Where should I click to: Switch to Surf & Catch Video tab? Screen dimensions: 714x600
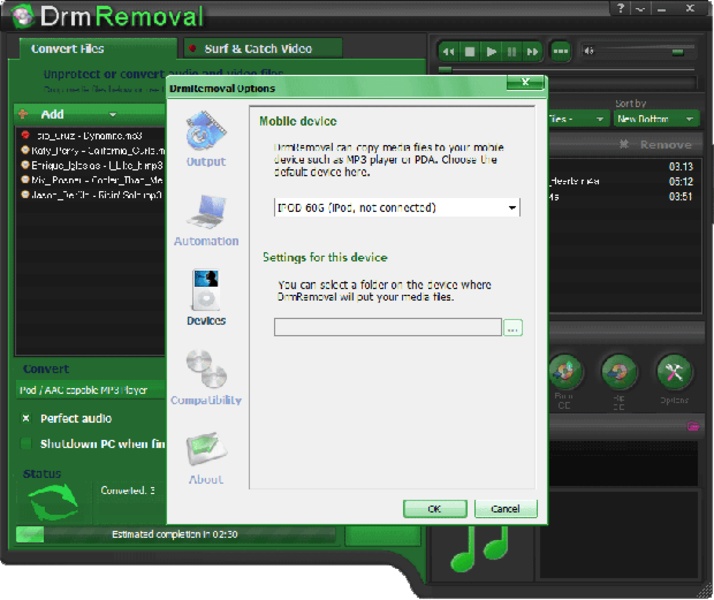[258, 48]
